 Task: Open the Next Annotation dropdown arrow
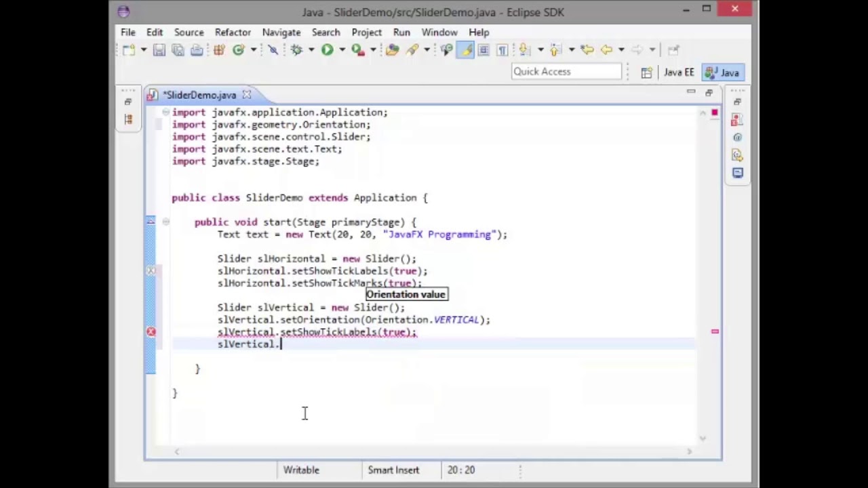pos(539,49)
